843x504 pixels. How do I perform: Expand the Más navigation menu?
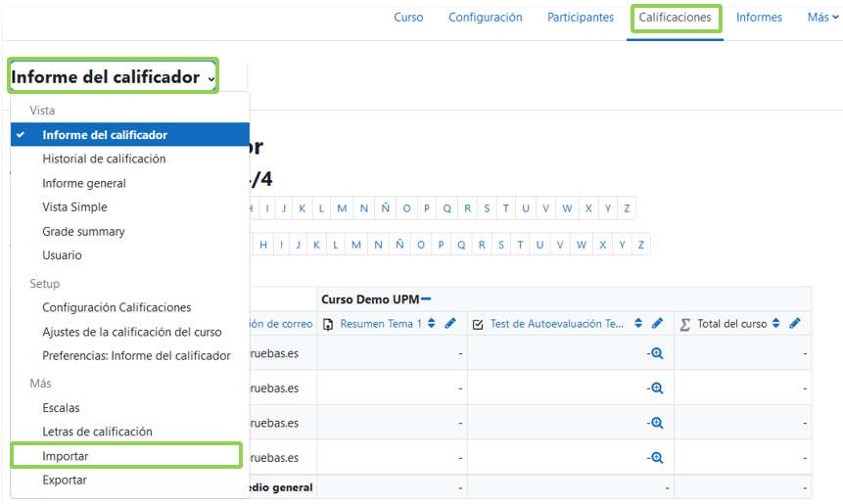pyautogui.click(x=822, y=18)
